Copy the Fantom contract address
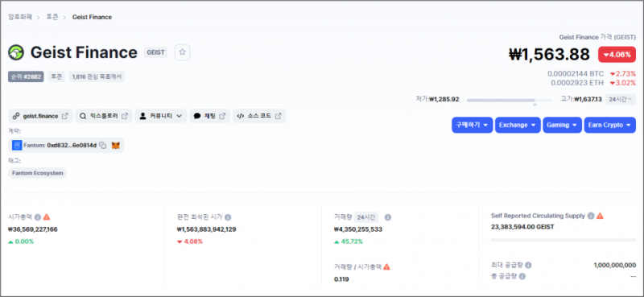The height and width of the screenshot is (297, 644). 103,146
